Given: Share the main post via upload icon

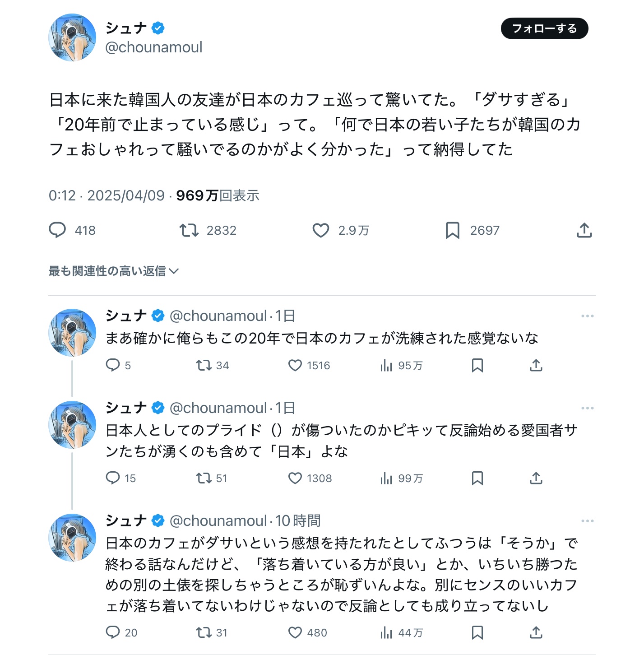Looking at the screenshot, I should [584, 230].
